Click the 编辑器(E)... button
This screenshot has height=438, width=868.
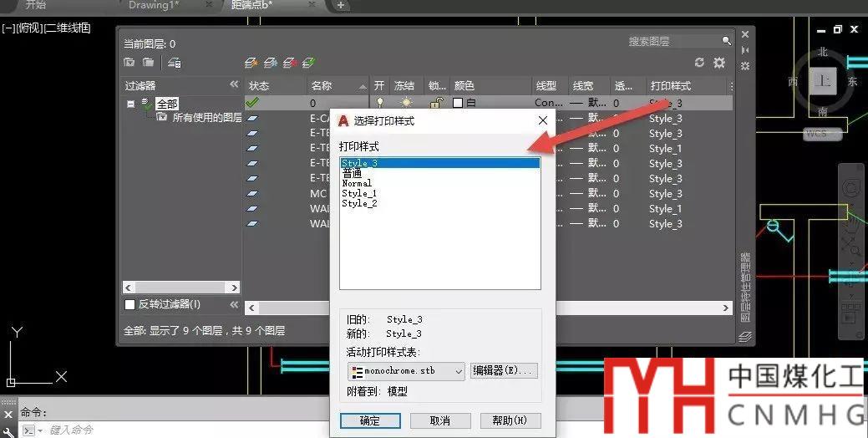pyautogui.click(x=504, y=370)
